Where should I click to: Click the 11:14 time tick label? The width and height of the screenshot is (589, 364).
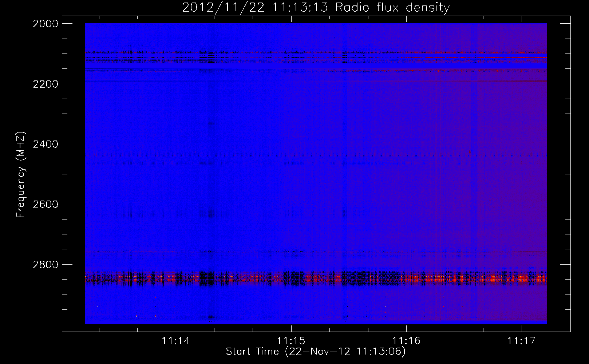(176, 341)
